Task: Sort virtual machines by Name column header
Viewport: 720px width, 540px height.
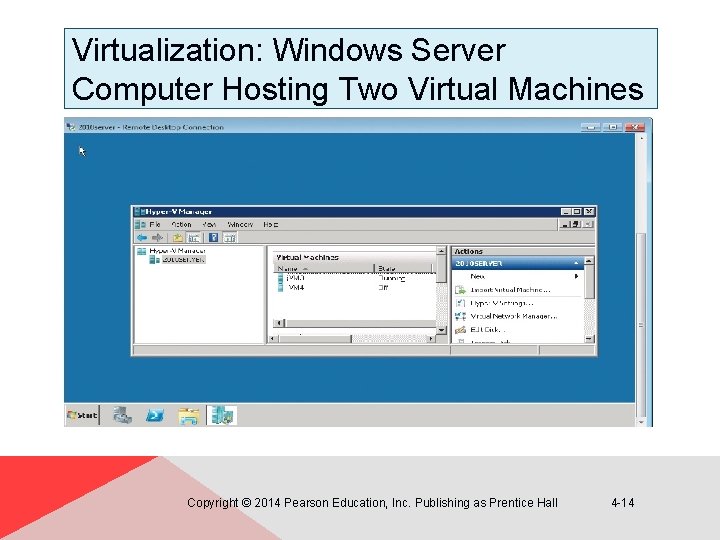Action: click(x=324, y=268)
